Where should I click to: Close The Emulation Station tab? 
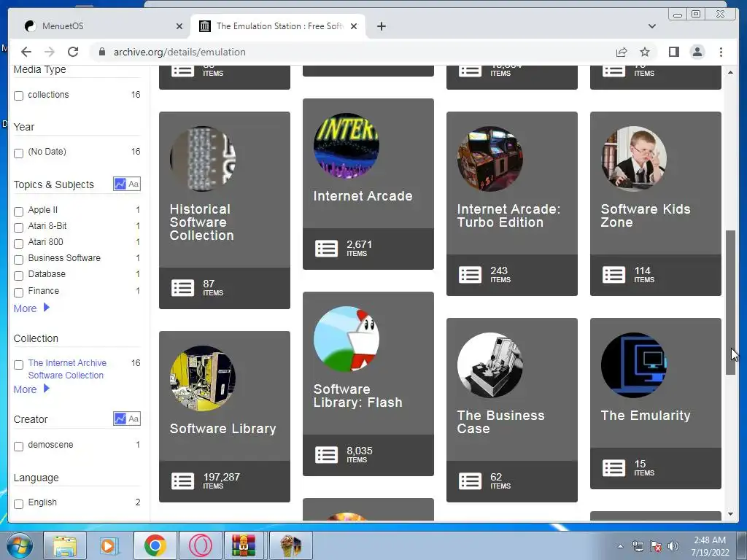tap(354, 26)
